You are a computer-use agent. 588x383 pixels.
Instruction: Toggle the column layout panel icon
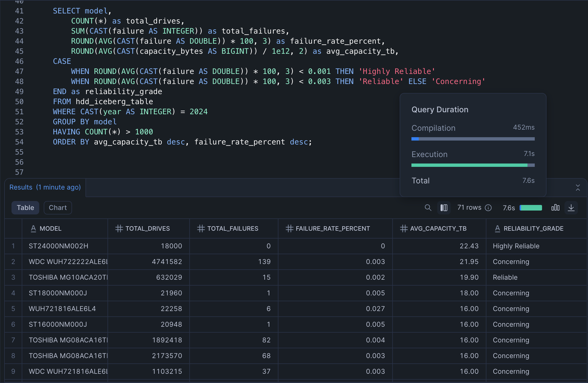444,208
